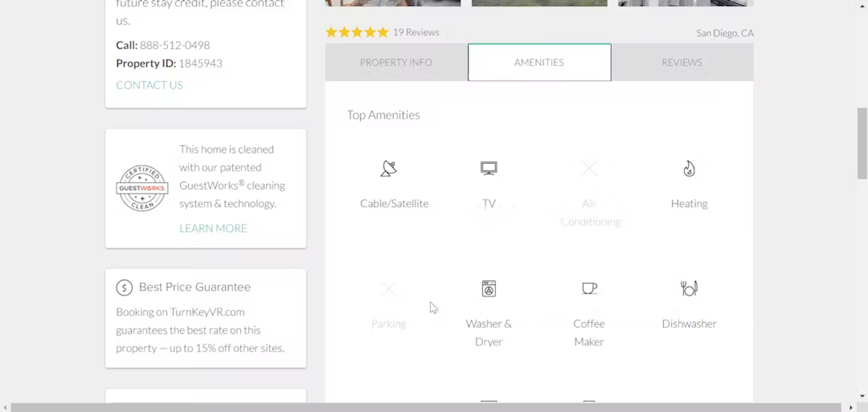Open the 19 Reviews link

(416, 33)
